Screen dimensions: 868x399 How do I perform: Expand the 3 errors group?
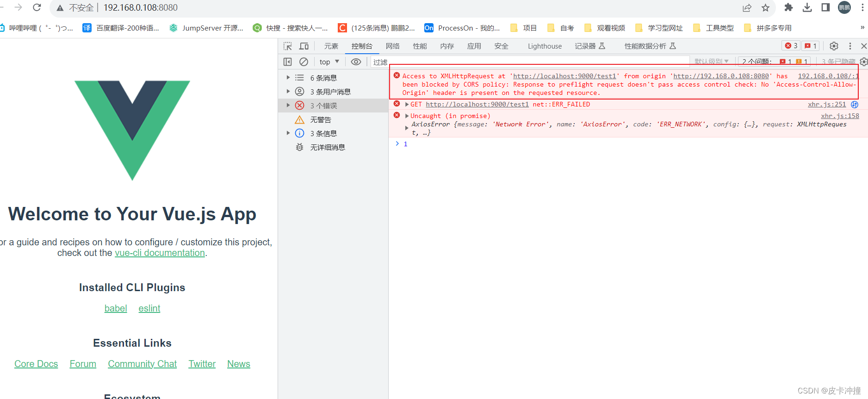pyautogui.click(x=288, y=106)
